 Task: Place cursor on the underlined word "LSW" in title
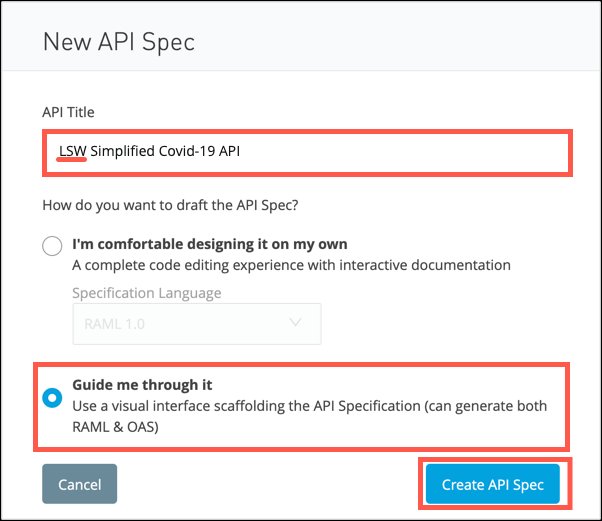(x=73, y=151)
